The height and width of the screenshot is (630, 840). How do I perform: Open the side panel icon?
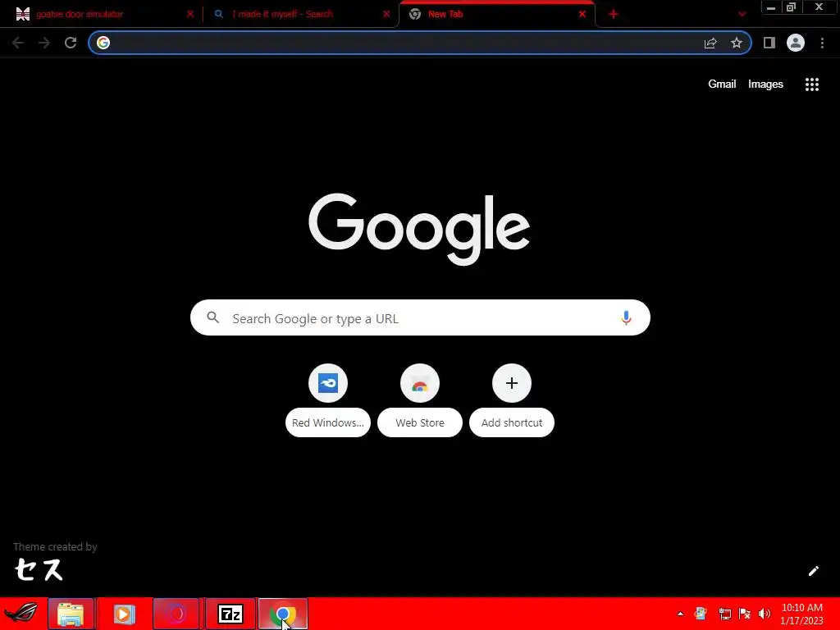pyautogui.click(x=769, y=43)
